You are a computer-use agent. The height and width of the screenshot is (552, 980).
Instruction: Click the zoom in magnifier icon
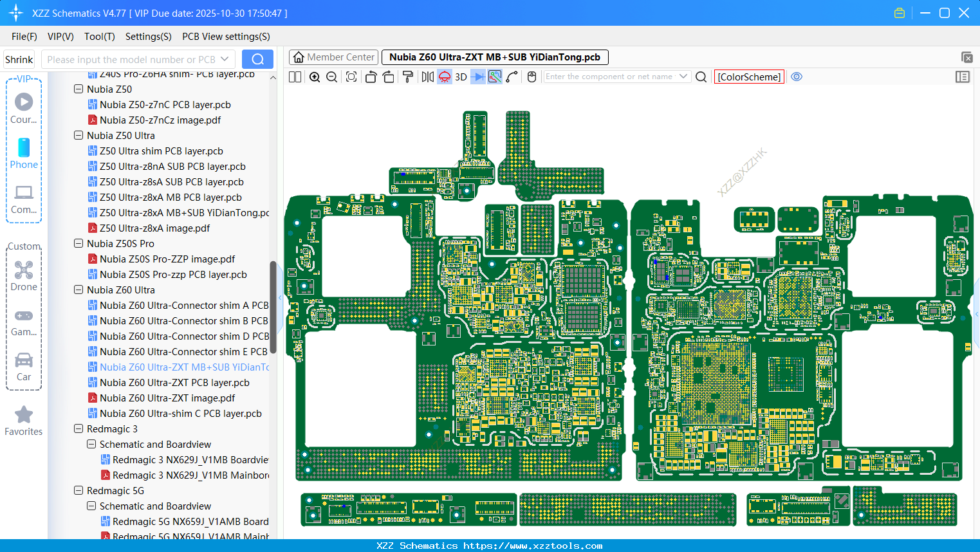tap(315, 77)
